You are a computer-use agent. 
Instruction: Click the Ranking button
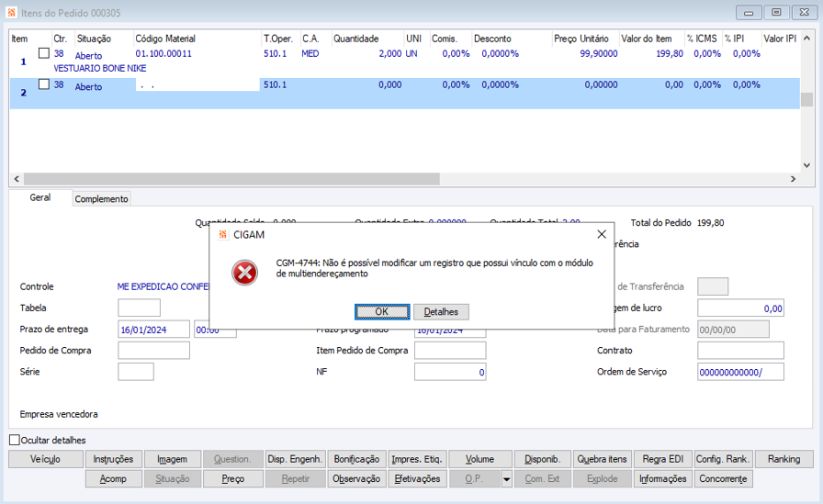point(784,459)
